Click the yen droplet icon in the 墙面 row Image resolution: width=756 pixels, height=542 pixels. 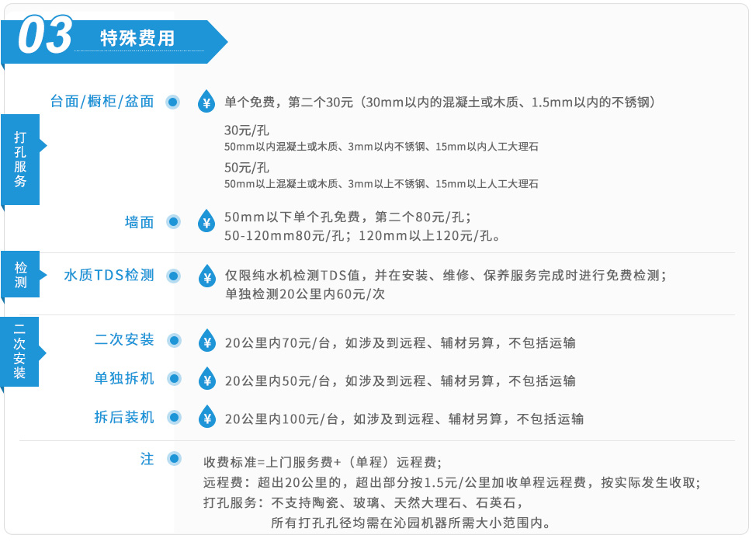pyautogui.click(x=206, y=222)
